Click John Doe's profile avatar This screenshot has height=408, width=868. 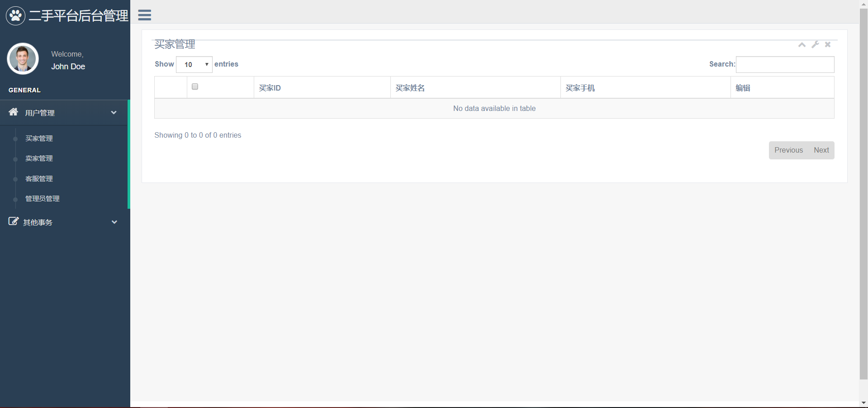[23, 59]
